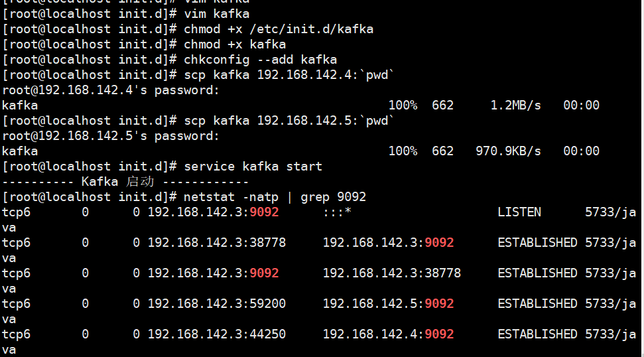The height and width of the screenshot is (357, 644).
Task: Click the 970.9KB/s transfer speed
Action: pos(508,151)
